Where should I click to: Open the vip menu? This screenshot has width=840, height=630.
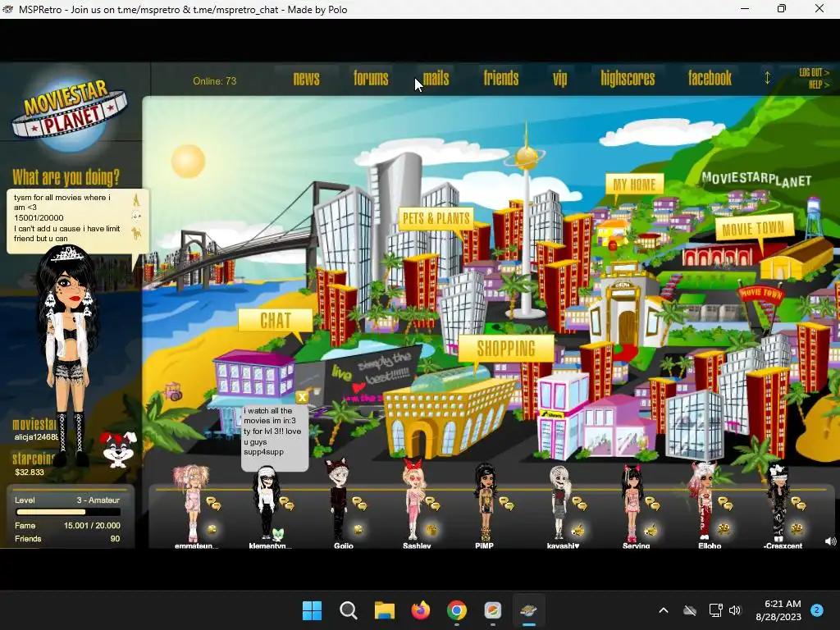[559, 80]
